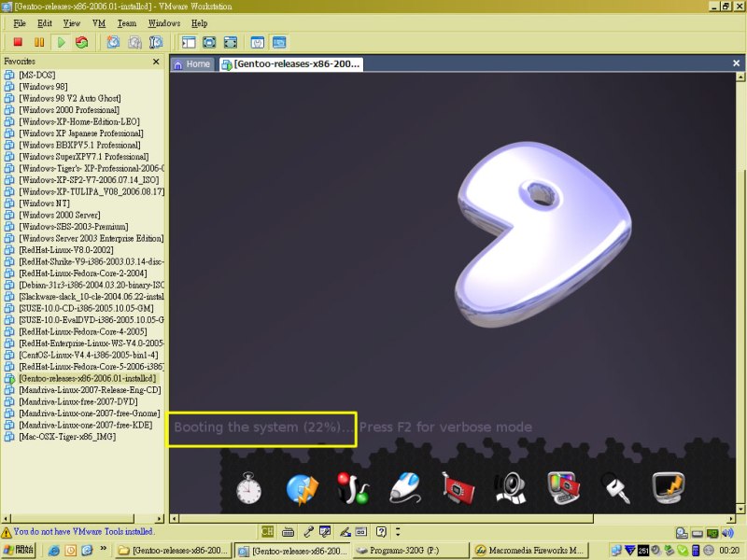The image size is (747, 560).
Task: Switch to the Home tab
Action: 192,63
